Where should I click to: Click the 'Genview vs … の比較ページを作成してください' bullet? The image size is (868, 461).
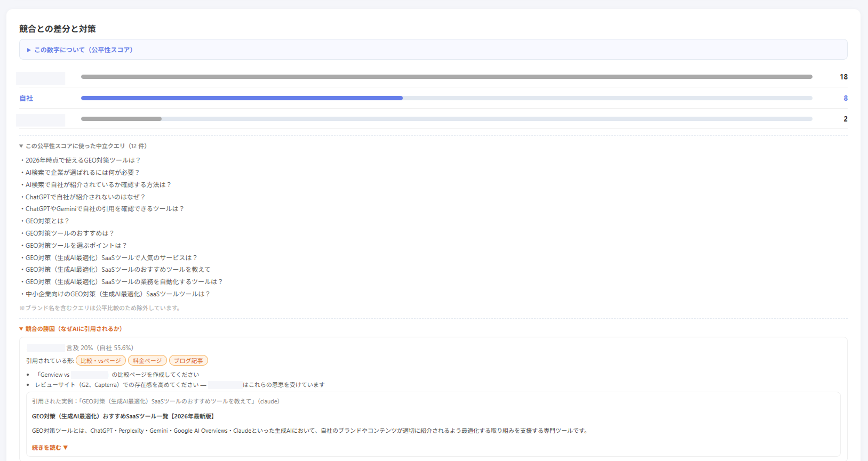click(x=117, y=374)
